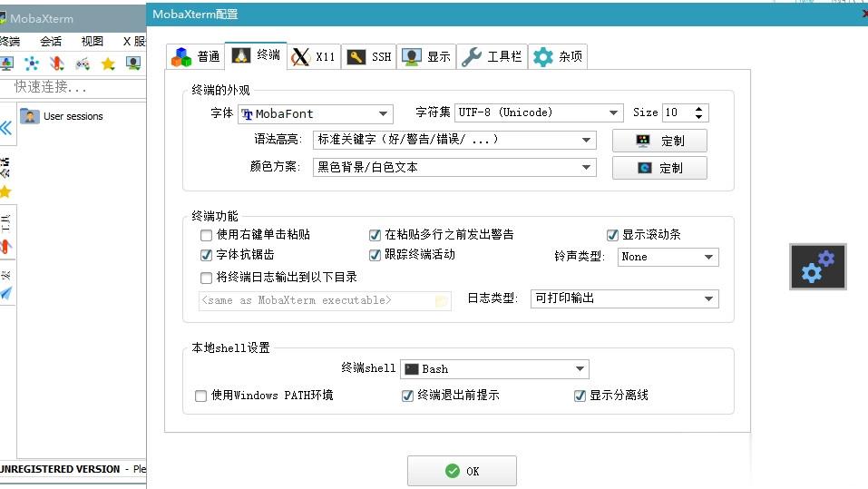The image size is (868, 489).
Task: Collapse sidebar with double chevron icon
Action: click(x=5, y=128)
